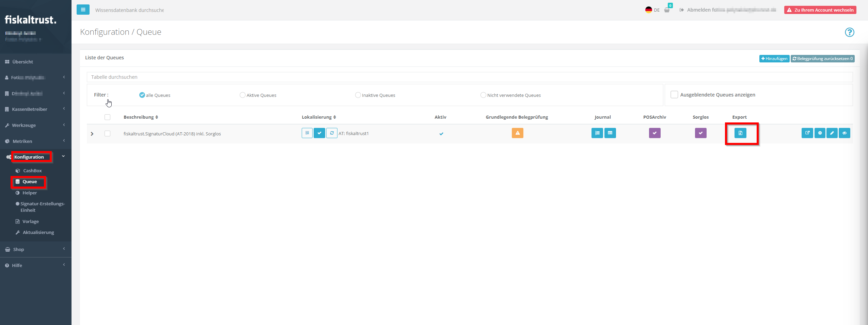Tick the select-all header checkbox
Screen dimensions: 868x325
107,117
